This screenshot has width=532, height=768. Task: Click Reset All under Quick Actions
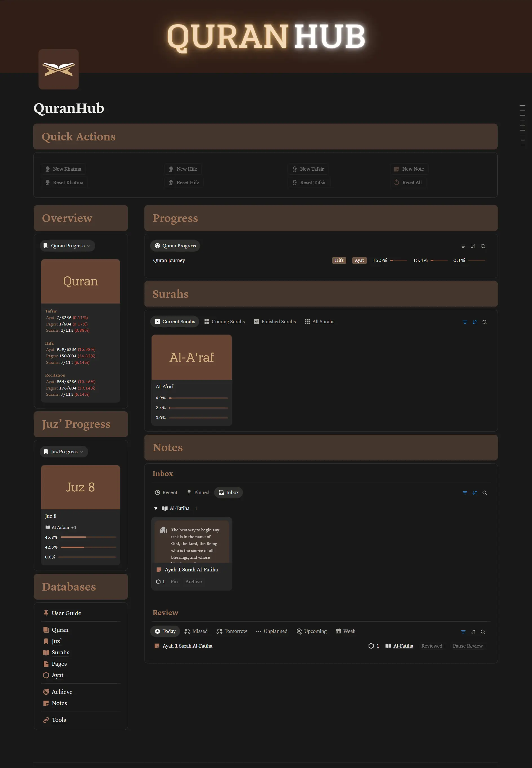(x=408, y=182)
